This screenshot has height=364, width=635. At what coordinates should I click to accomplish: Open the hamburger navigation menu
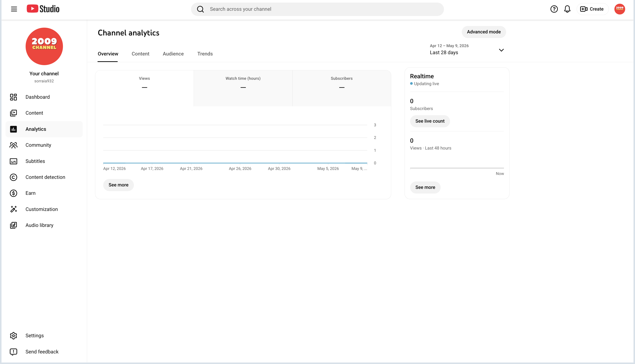click(x=14, y=9)
